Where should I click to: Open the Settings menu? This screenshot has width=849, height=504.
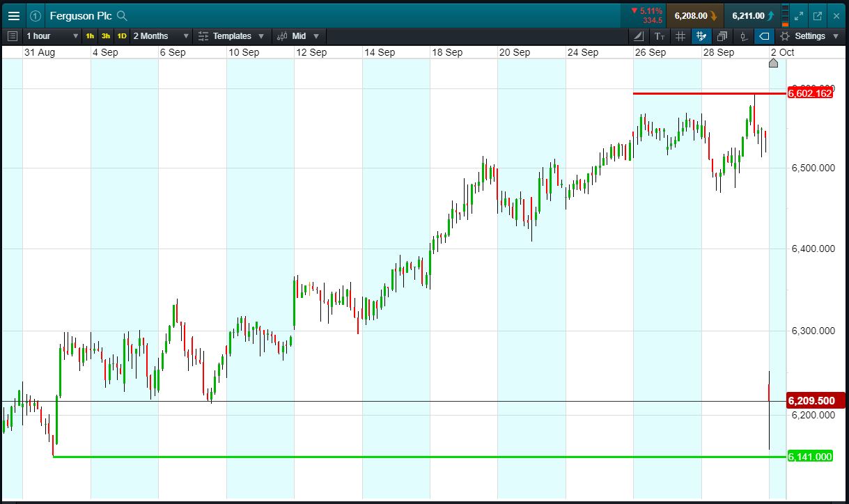[x=809, y=36]
